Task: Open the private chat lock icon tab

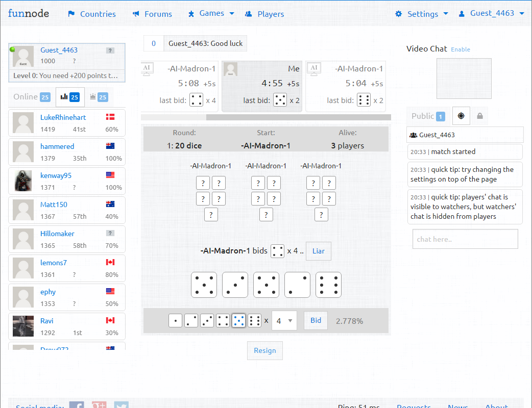Action: point(480,116)
